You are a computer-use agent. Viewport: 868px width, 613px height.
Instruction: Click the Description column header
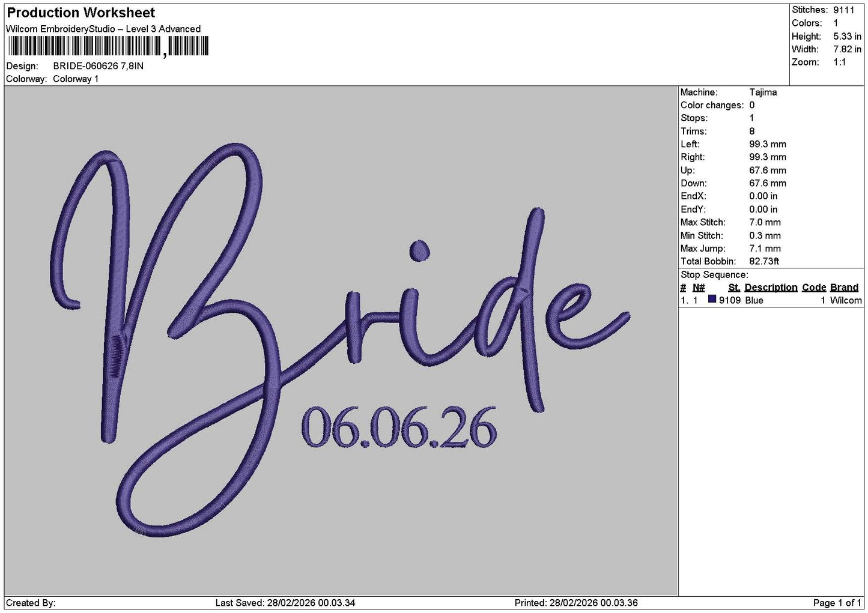click(x=771, y=288)
